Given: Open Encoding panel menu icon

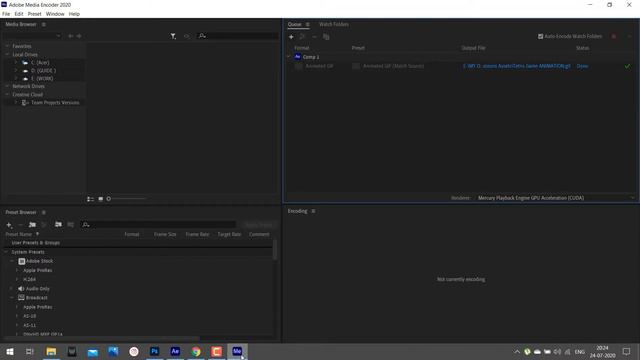Looking at the screenshot, I should point(313,211).
